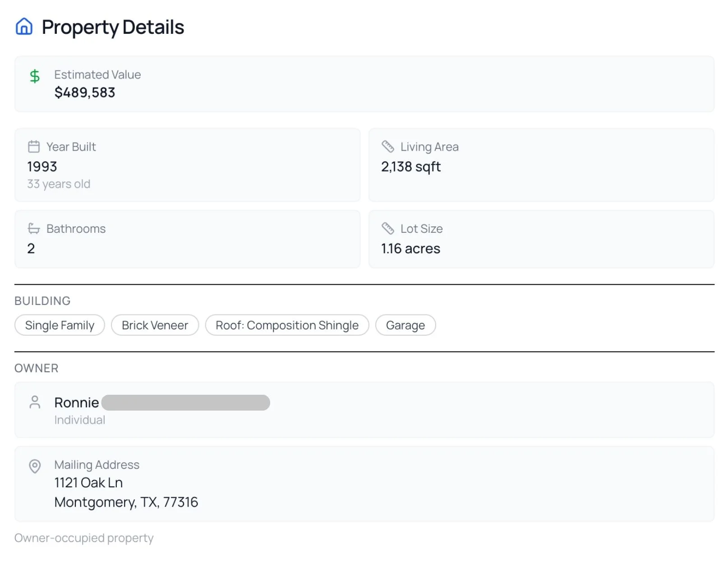
Task: Open the Roof: Composition Shingle tag
Action: 287,325
